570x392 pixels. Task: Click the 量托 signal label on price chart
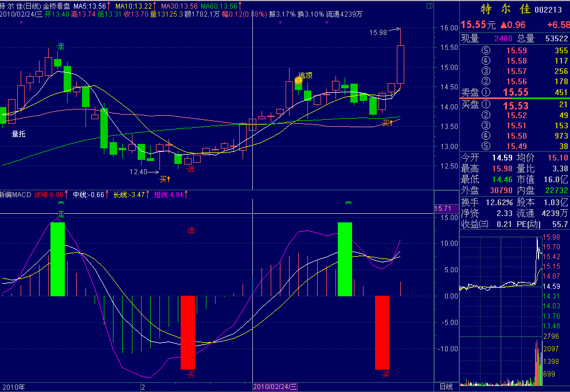[18, 134]
